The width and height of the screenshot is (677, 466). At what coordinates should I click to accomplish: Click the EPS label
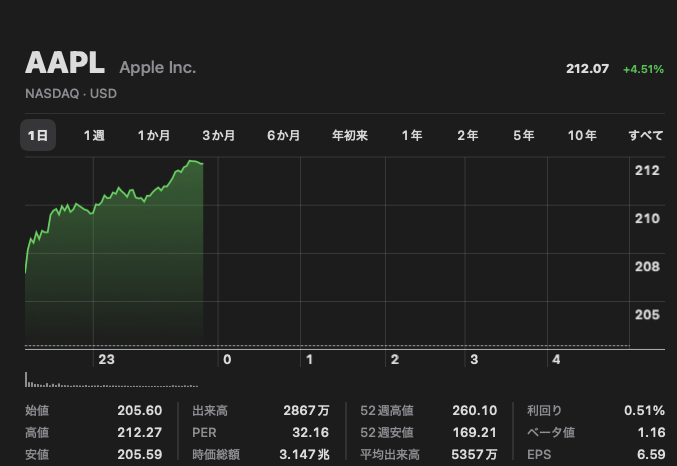click(539, 454)
